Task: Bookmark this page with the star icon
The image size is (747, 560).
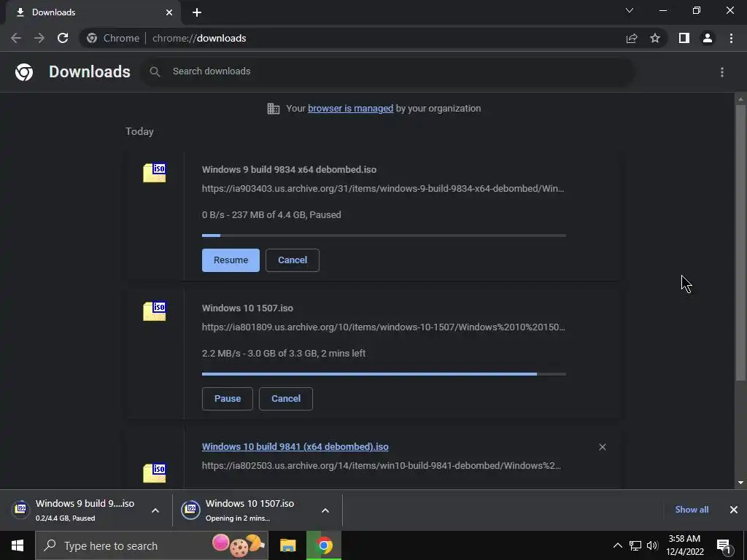Action: coord(655,38)
